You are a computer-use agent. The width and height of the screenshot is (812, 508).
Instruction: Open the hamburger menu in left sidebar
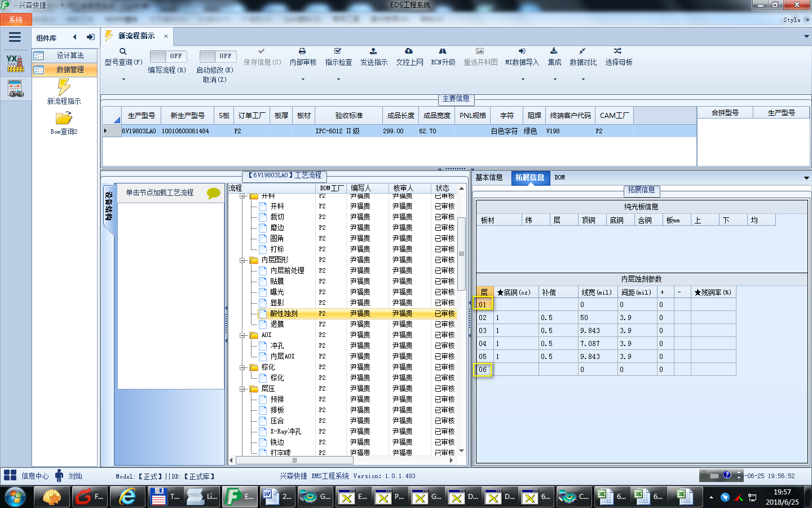[15, 37]
